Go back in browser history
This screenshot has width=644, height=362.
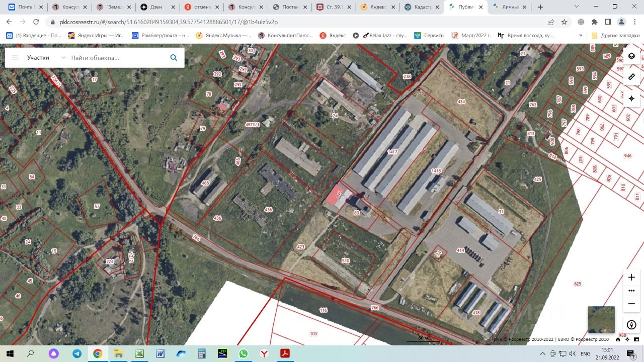[9, 22]
